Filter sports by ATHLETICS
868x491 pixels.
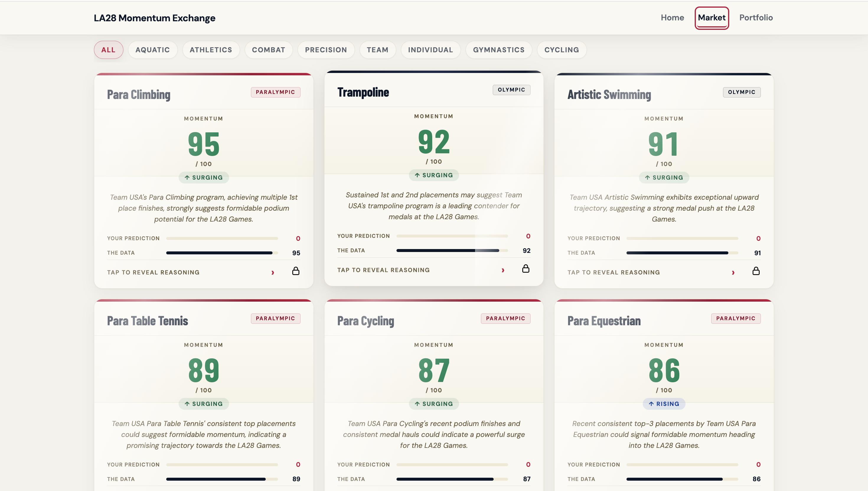coord(211,50)
